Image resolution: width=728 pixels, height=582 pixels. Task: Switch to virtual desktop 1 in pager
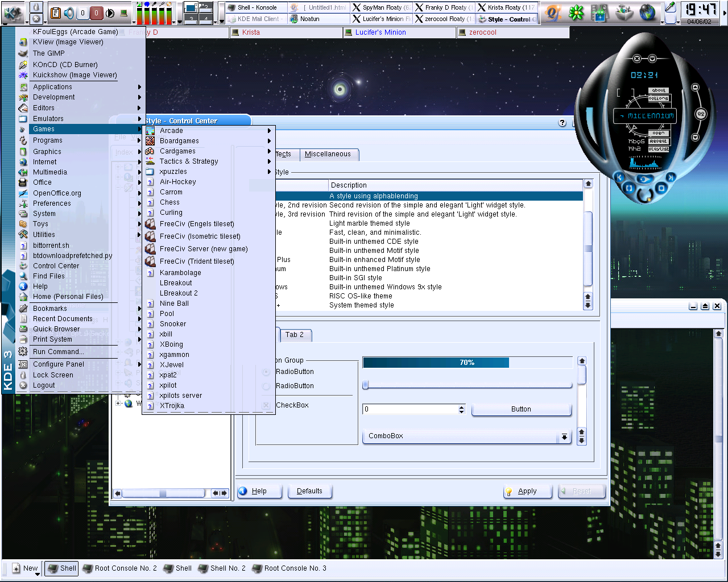click(x=191, y=7)
